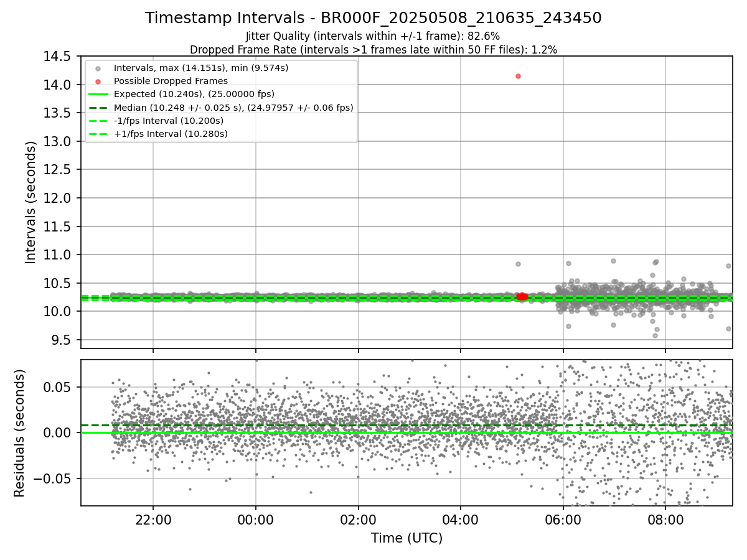This screenshot has width=747, height=560.
Task: Click the '22:00' x-axis tick label
Action: (153, 519)
